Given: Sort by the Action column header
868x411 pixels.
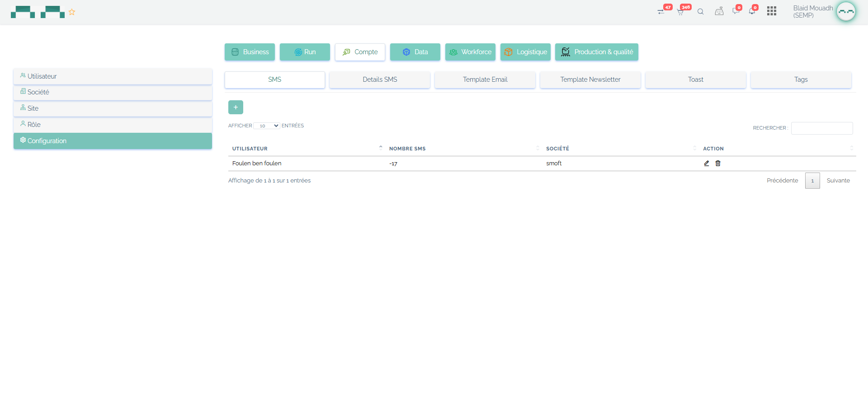Looking at the screenshot, I should (x=778, y=149).
